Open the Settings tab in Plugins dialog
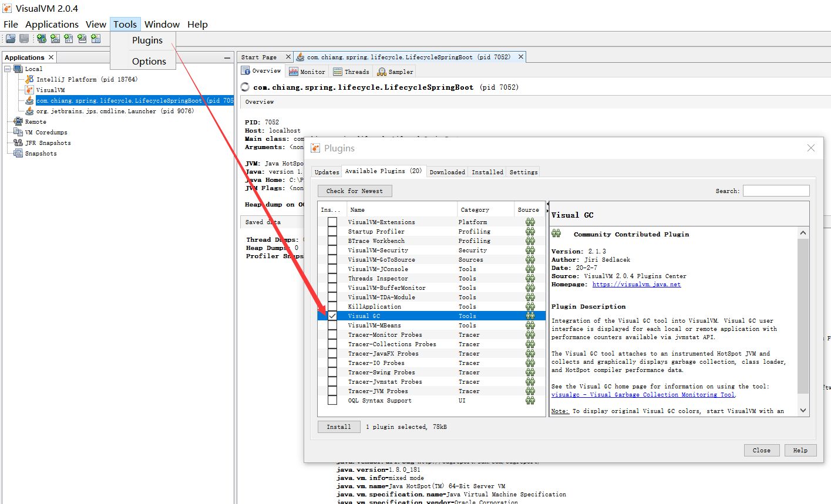The height and width of the screenshot is (504, 831). coord(523,172)
